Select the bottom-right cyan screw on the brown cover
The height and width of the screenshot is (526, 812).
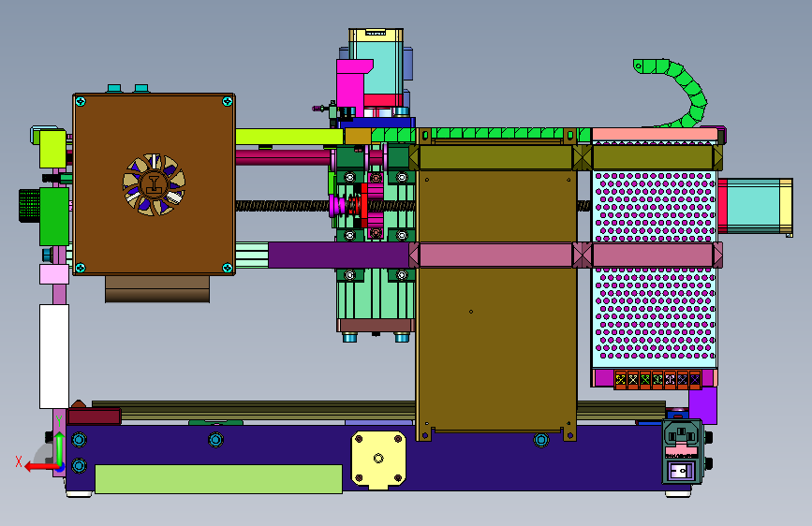click(x=228, y=268)
